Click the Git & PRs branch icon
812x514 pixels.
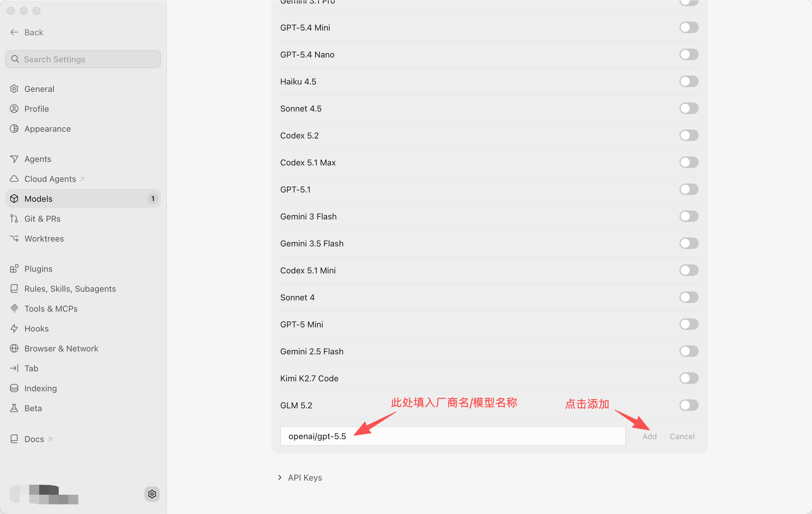pos(14,218)
